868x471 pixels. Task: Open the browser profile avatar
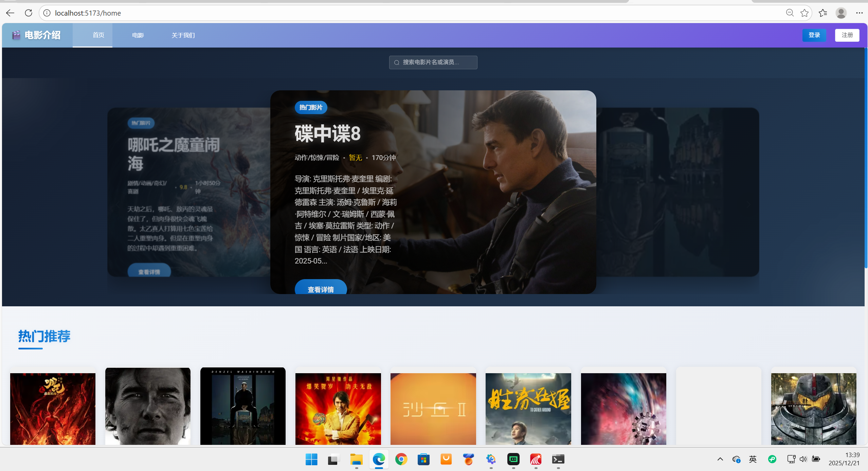(841, 13)
